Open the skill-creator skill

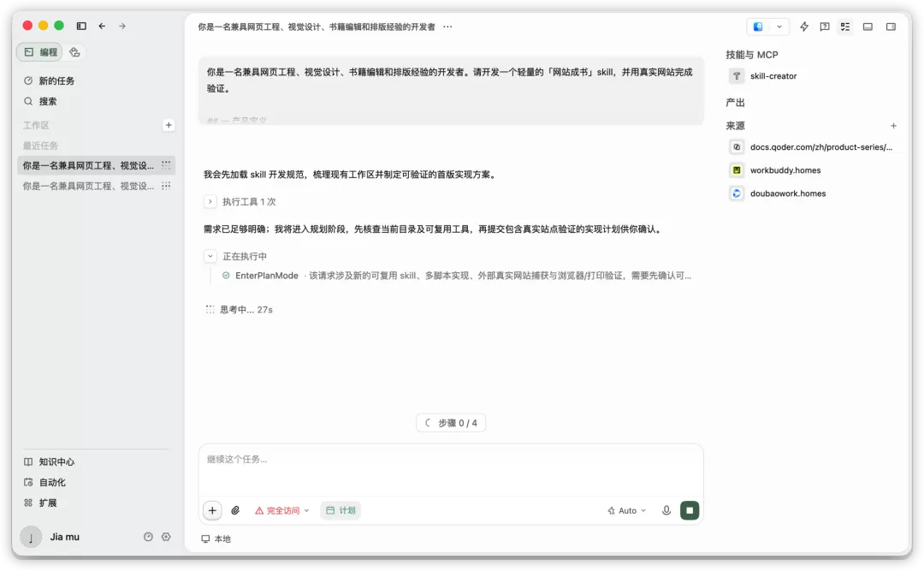[x=773, y=76]
